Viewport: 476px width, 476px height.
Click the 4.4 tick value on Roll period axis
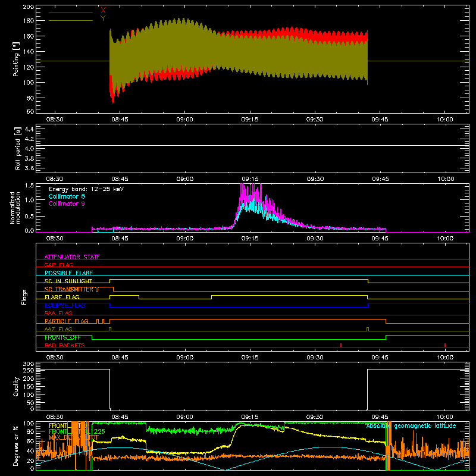coord(29,129)
